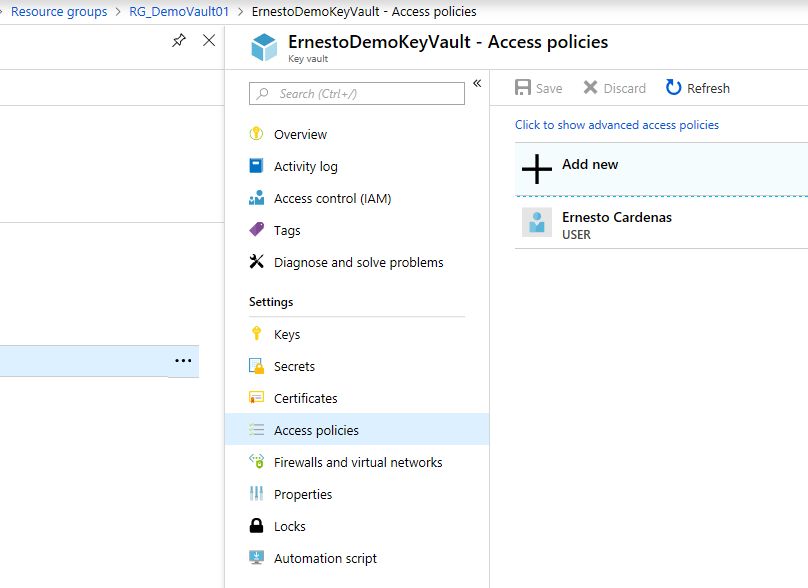The height and width of the screenshot is (588, 808).
Task: Click the USER label under Ernesto Cardenas
Action: pyautogui.click(x=576, y=234)
